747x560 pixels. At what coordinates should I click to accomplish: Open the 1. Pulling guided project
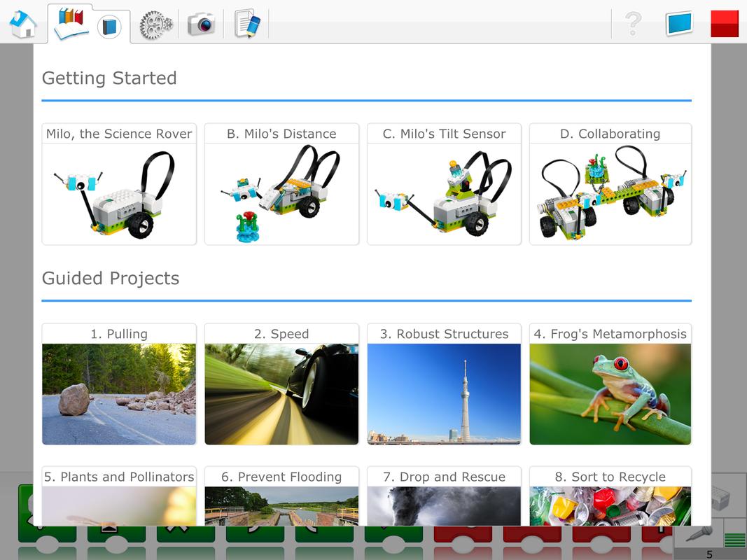point(119,384)
